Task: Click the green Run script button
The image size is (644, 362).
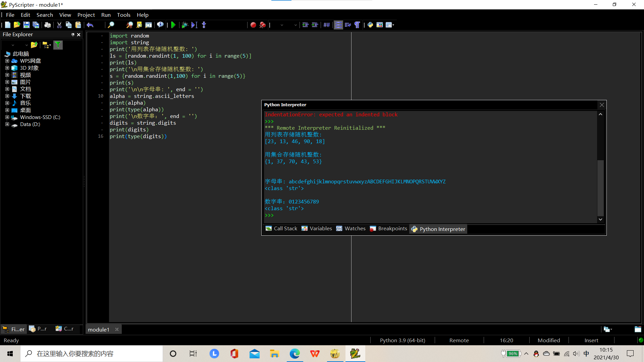Action: (173, 25)
